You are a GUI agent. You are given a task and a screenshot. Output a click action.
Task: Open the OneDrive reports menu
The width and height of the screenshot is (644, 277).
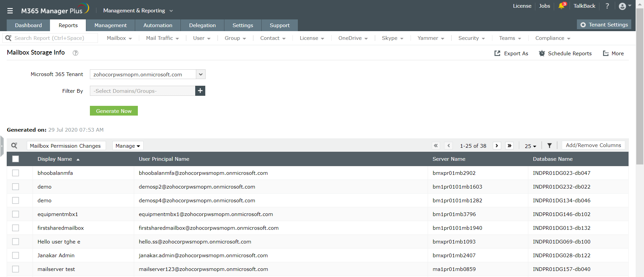tap(353, 38)
